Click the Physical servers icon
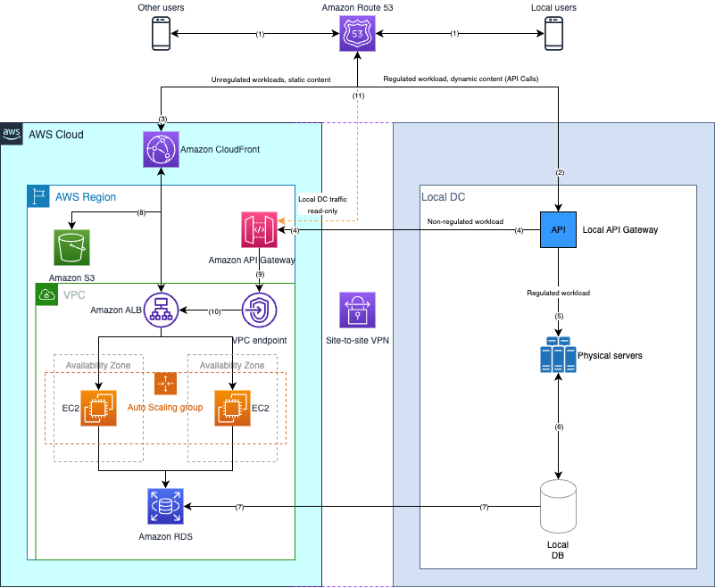The width and height of the screenshot is (715, 588). tap(558, 354)
